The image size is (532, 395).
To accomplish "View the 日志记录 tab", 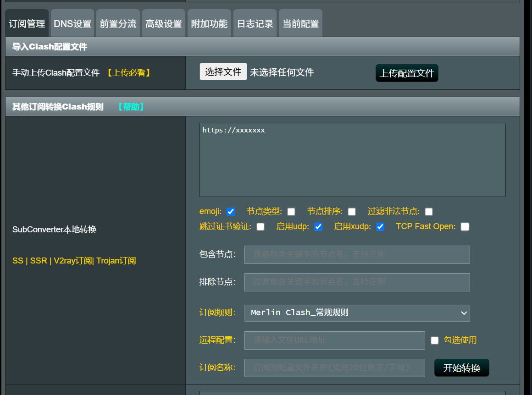I will [255, 24].
